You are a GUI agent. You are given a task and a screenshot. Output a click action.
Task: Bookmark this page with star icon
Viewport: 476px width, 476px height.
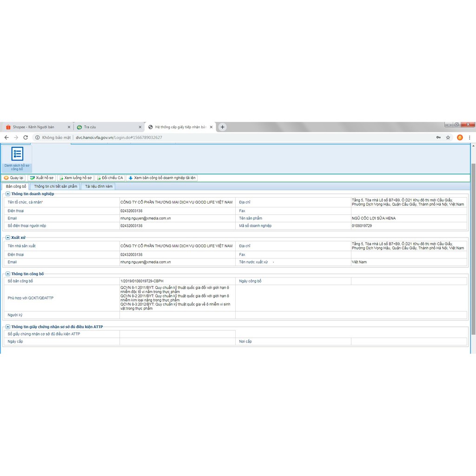pyautogui.click(x=448, y=138)
